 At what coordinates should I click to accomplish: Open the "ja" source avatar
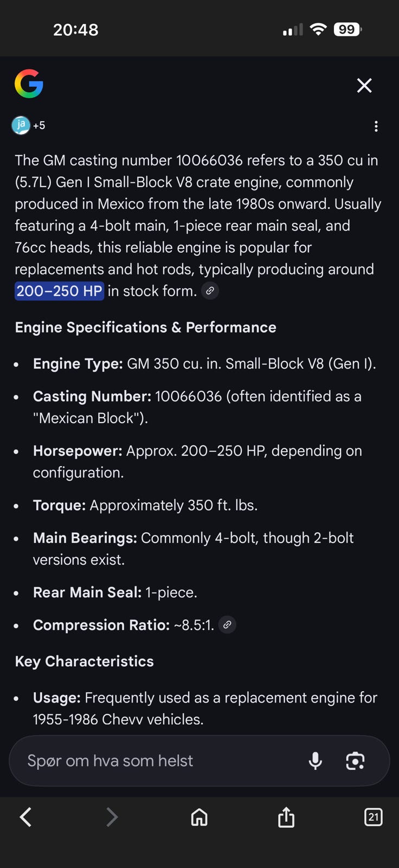(x=21, y=125)
